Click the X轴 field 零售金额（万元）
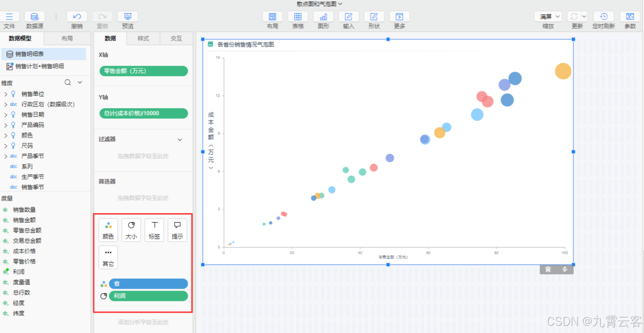The image size is (644, 333). pos(143,71)
